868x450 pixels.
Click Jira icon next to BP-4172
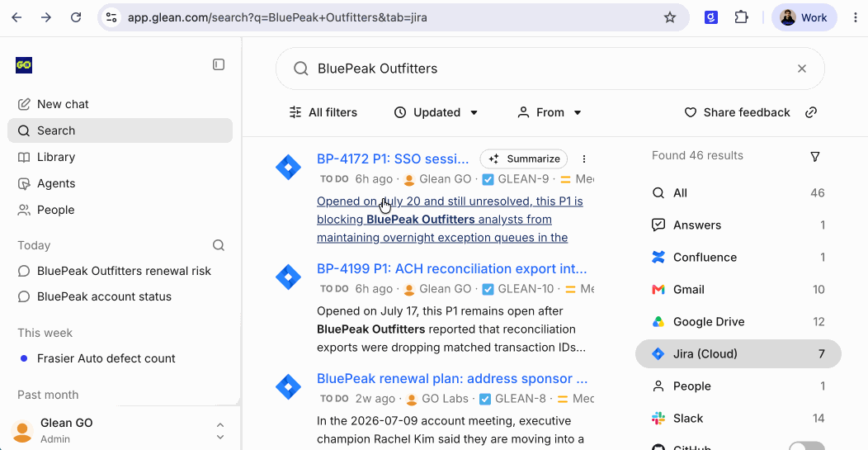pos(289,168)
